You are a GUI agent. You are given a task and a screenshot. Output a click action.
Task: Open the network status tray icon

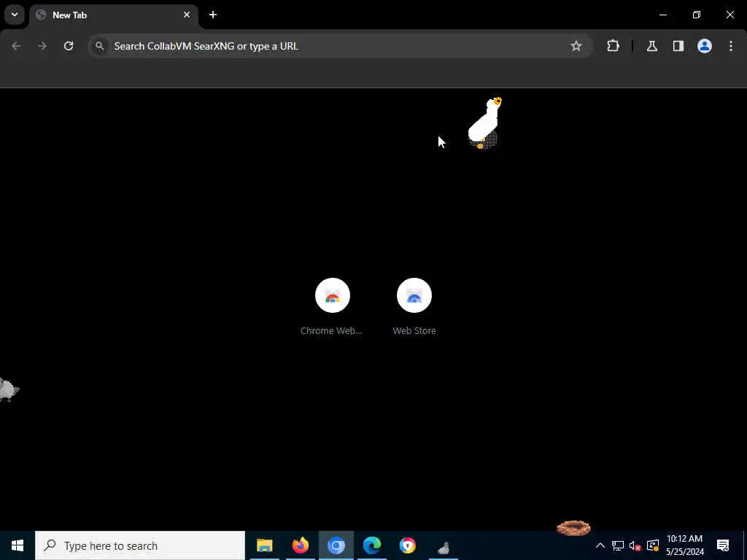(618, 545)
